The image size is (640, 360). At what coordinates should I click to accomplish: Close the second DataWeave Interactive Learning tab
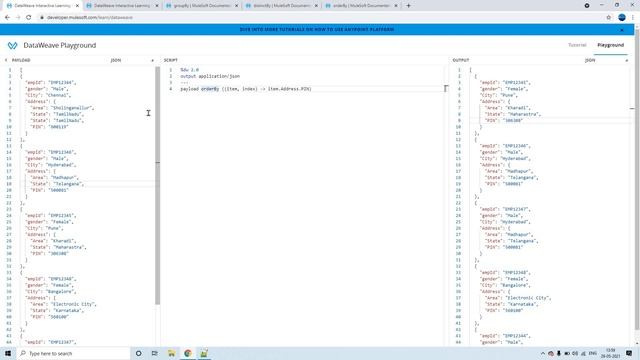point(157,6)
